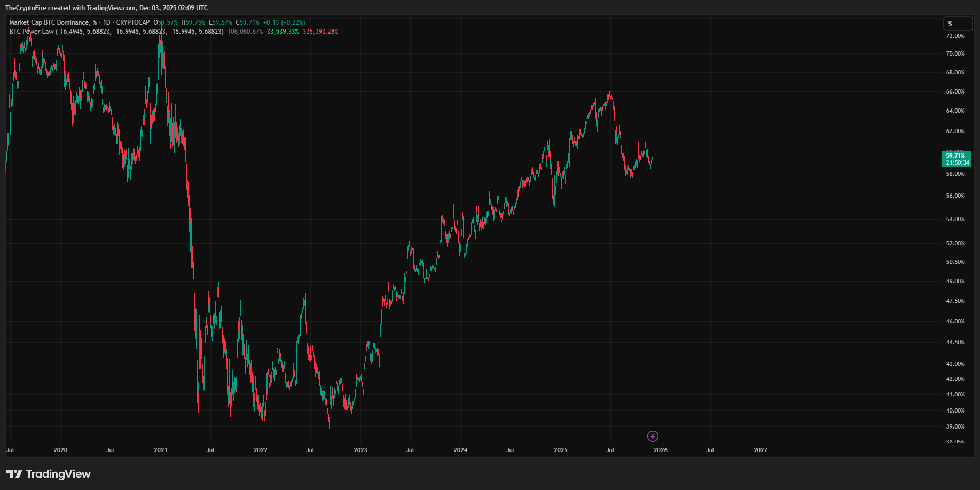Viewport: 980px width, 490px height.
Task: Click the 72.00% price axis label
Action: [x=955, y=36]
